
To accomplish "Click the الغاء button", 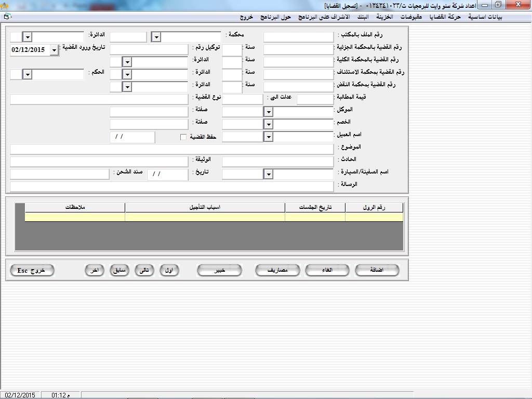I will coord(327,270).
